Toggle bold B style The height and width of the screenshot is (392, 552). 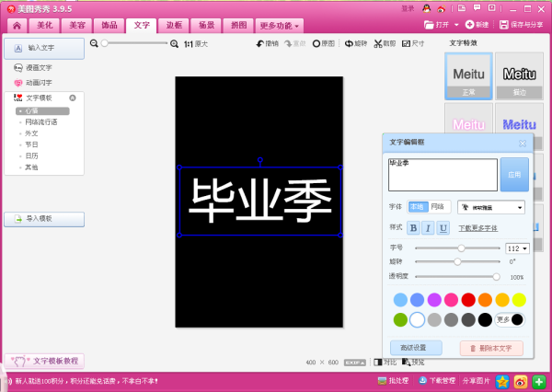(x=414, y=228)
